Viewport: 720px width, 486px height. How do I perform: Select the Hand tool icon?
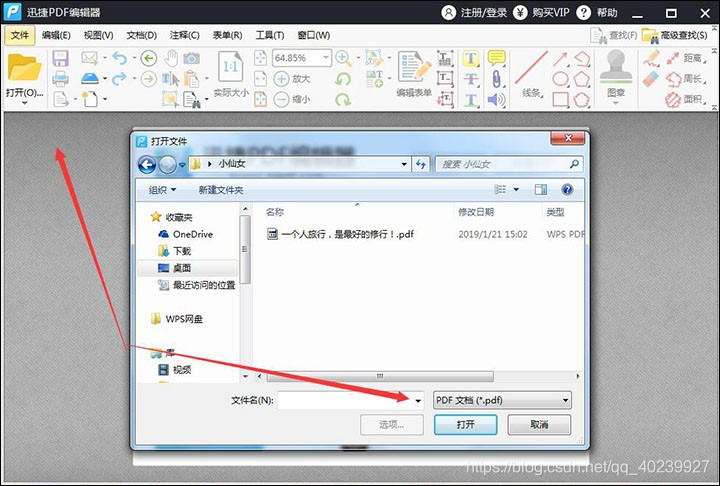click(x=171, y=58)
